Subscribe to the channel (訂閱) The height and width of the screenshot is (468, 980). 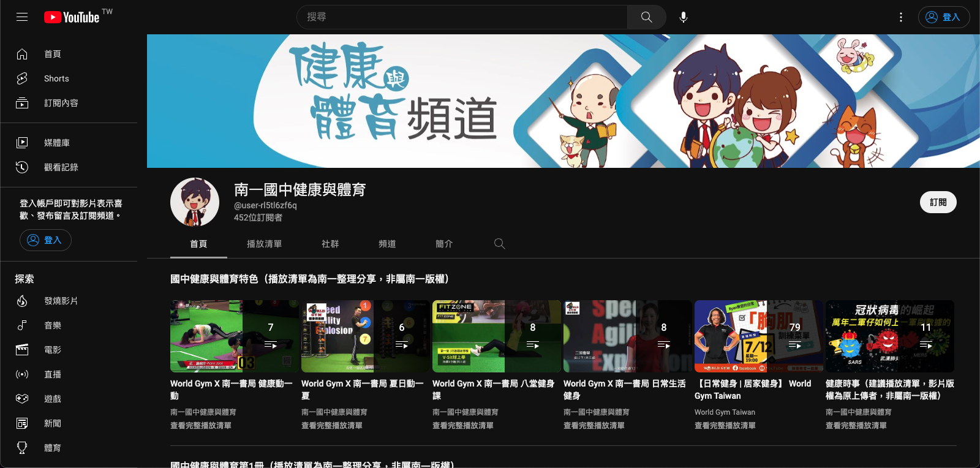(x=938, y=202)
